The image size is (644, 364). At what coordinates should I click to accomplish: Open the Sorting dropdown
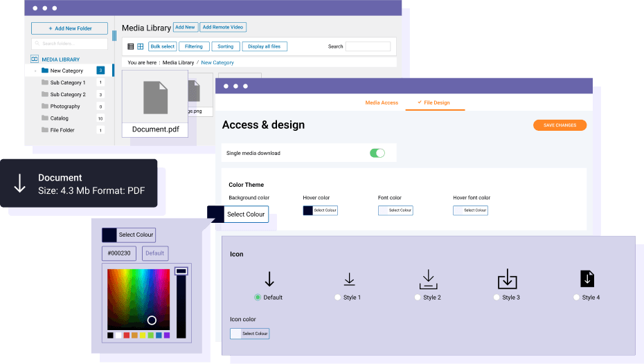pyautogui.click(x=225, y=46)
